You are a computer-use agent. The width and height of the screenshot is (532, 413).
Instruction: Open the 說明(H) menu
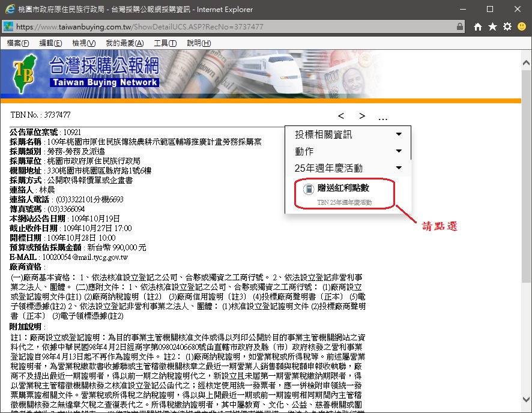(x=199, y=43)
